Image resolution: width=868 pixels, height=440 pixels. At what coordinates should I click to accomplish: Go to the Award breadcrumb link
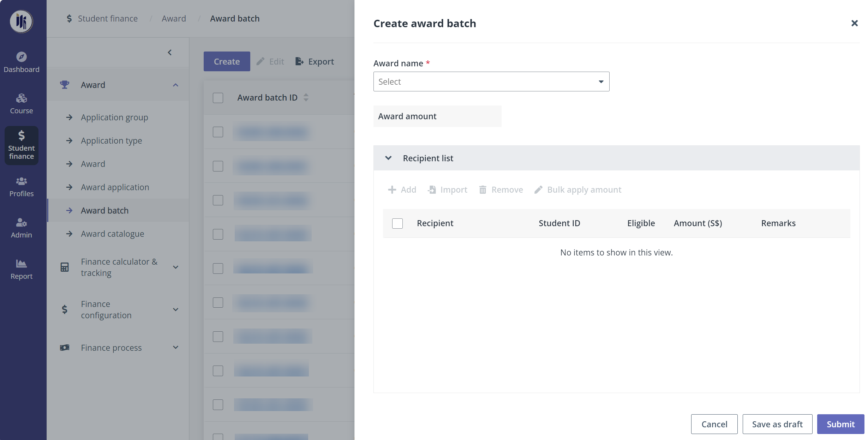pyautogui.click(x=174, y=18)
